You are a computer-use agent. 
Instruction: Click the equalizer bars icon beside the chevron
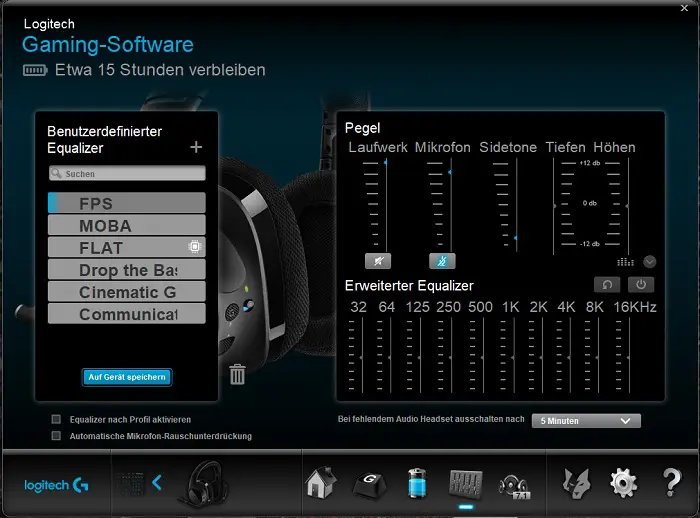point(625,262)
